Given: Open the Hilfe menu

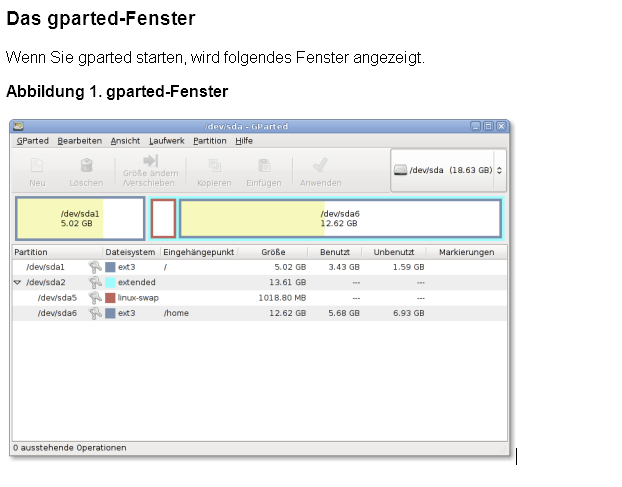Looking at the screenshot, I should pyautogui.click(x=244, y=141).
